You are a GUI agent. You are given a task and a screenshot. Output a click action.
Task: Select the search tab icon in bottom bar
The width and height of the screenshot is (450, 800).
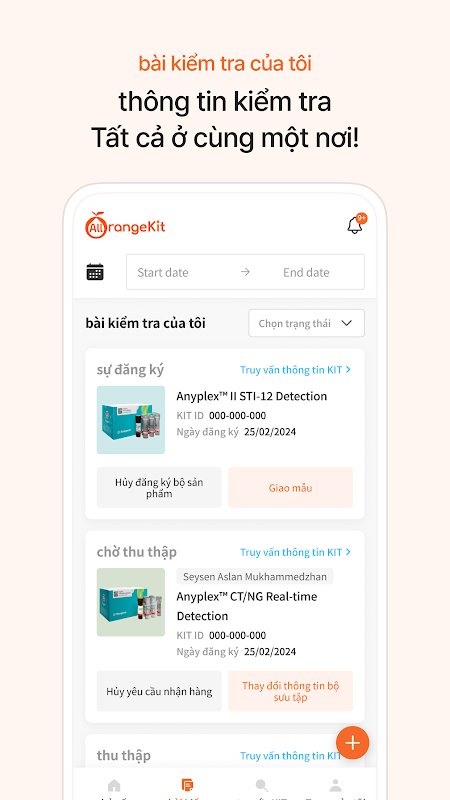pos(262,785)
